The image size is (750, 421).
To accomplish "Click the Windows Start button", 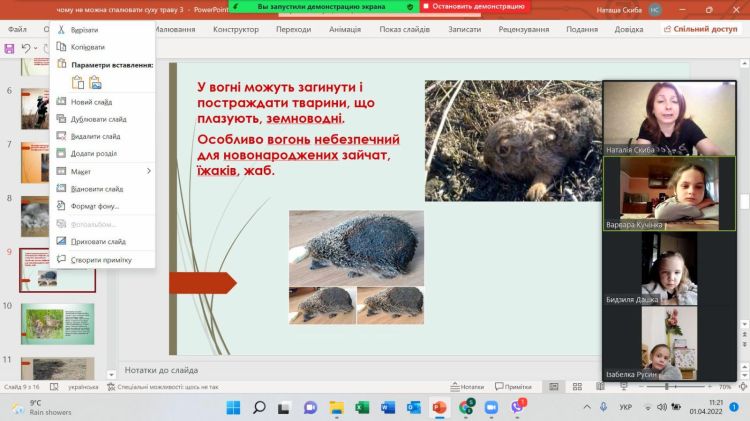I will [233, 407].
